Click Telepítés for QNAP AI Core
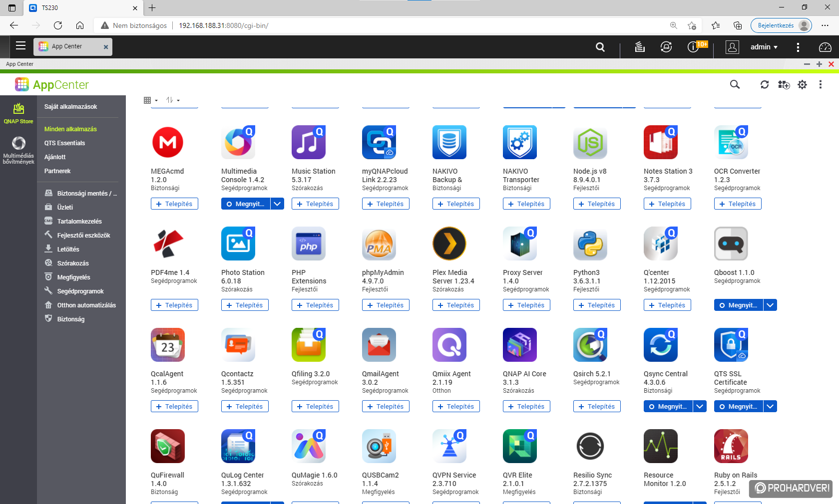 click(526, 406)
